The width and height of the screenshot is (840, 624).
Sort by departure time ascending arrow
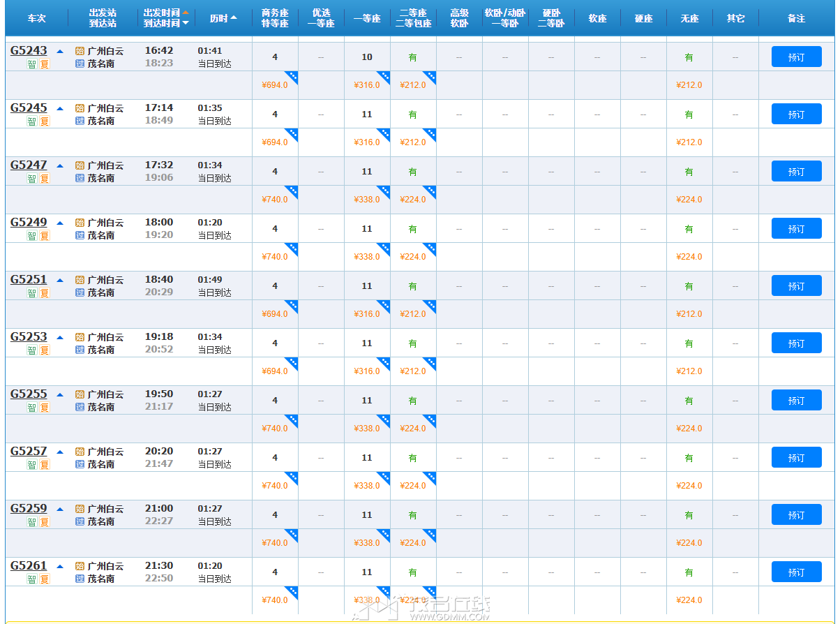click(x=186, y=12)
